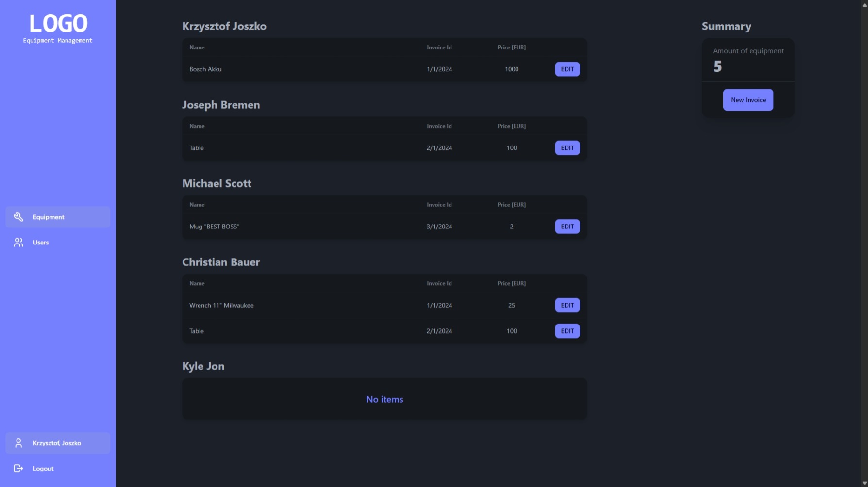Click Price [EUR] header in Michael Scott table
Screen dimensions: 868x487
pyautogui.click(x=512, y=205)
